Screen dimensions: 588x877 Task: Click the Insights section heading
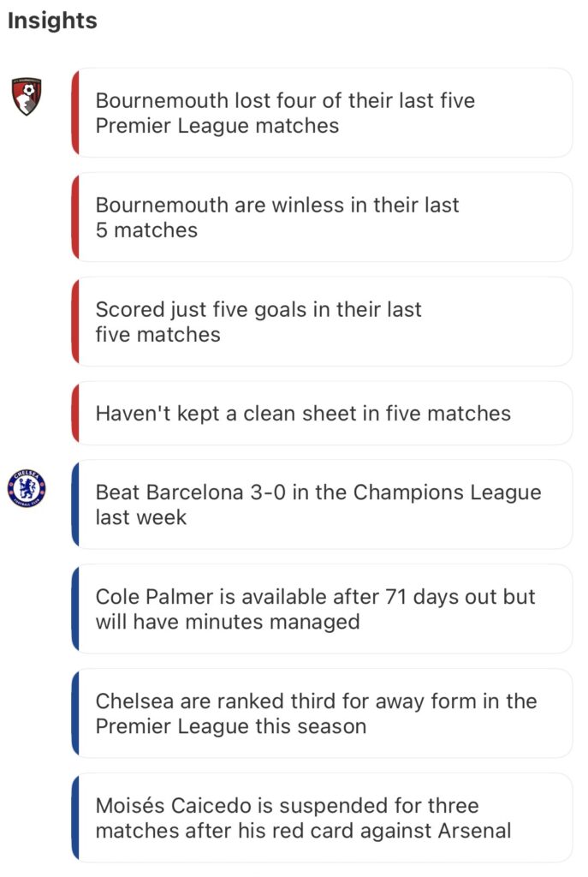[x=52, y=21]
